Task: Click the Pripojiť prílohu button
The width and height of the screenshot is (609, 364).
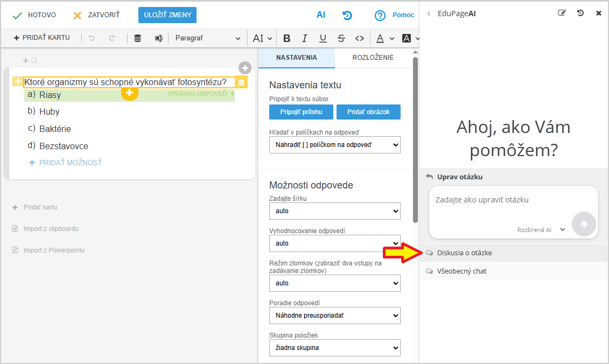Action: 301,112
